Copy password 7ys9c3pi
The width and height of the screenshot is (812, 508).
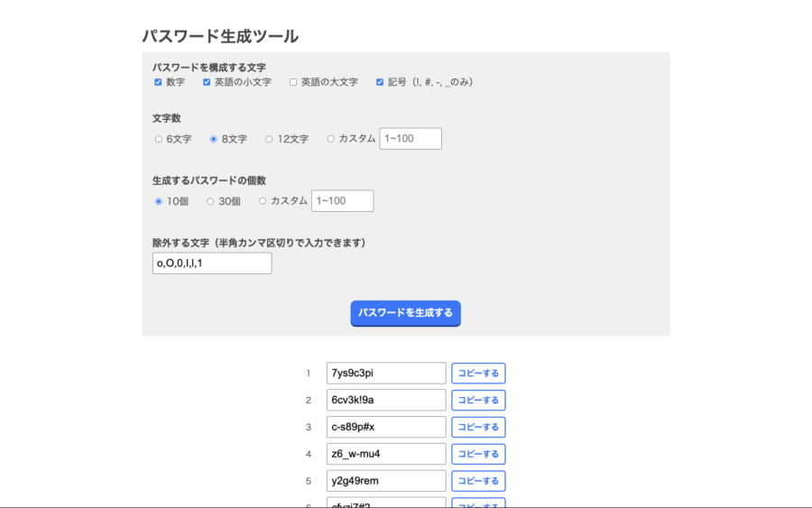click(x=478, y=374)
